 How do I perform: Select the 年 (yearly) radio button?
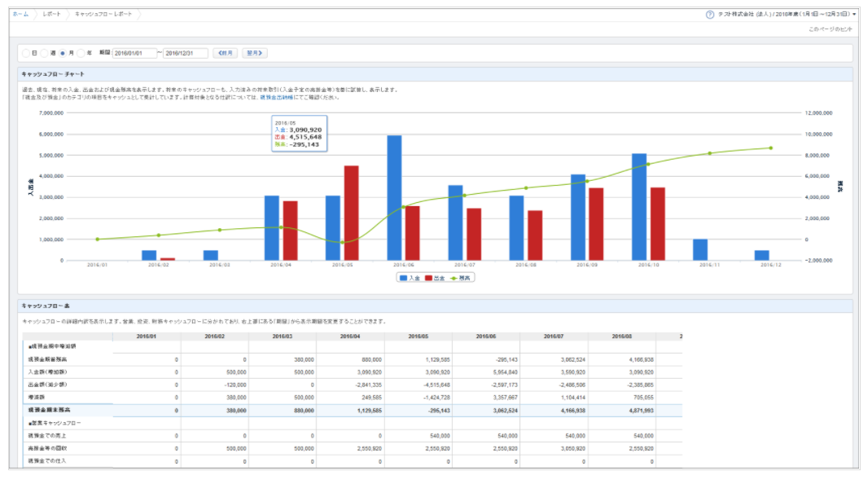coord(81,53)
